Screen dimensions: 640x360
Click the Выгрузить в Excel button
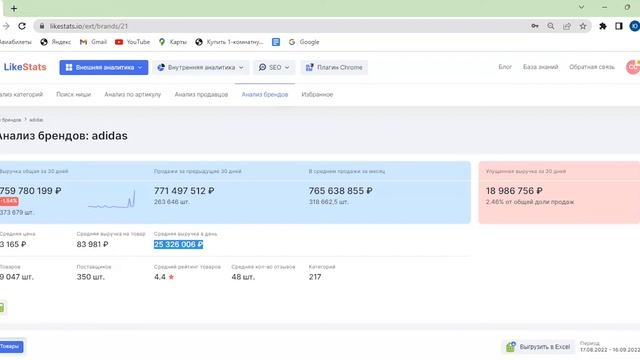tap(538, 347)
